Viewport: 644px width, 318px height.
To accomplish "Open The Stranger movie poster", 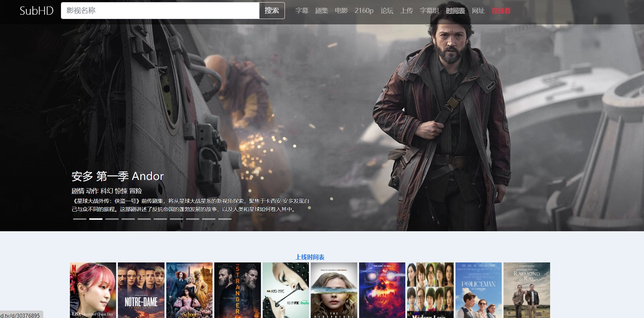I will pyautogui.click(x=237, y=290).
